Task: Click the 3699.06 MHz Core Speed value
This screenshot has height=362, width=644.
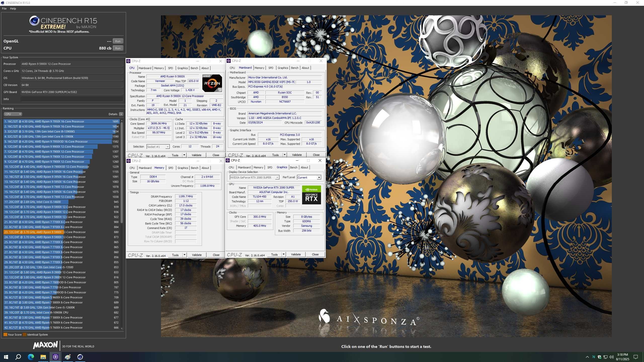Action: pos(159,123)
